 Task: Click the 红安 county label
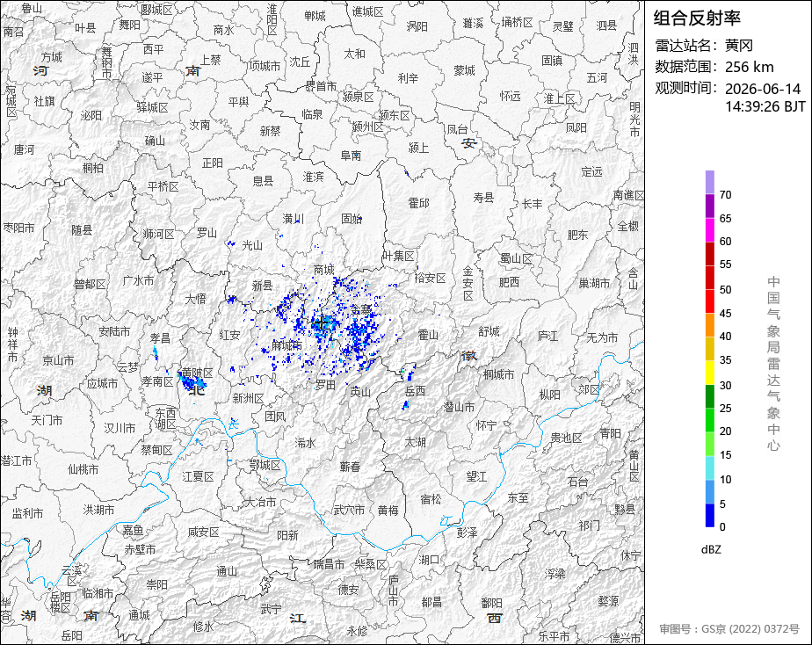point(229,335)
